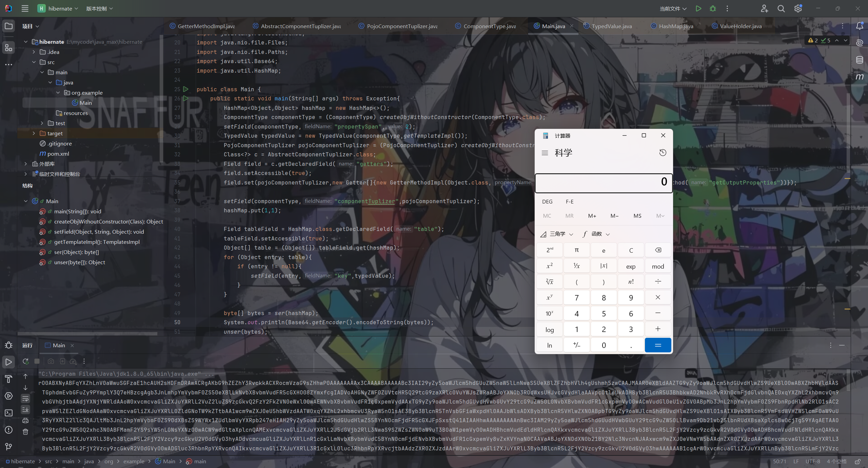The height and width of the screenshot is (468, 868).
Task: Expand the target folder node
Action: (x=34, y=133)
